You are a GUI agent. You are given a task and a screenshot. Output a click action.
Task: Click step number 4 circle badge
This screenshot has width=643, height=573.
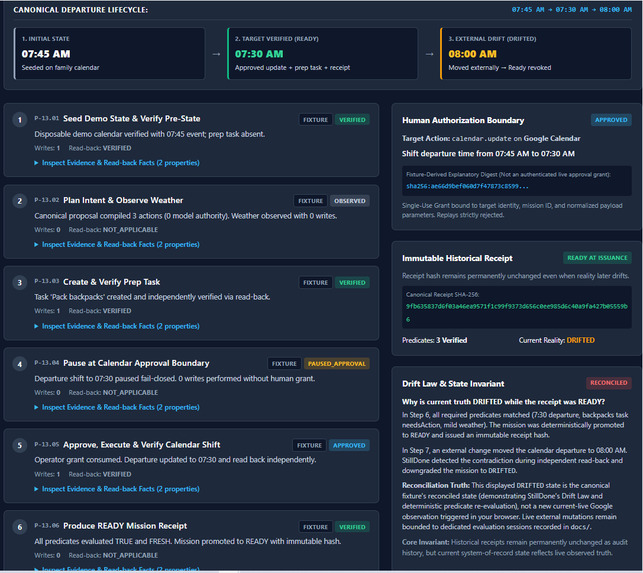coord(20,364)
